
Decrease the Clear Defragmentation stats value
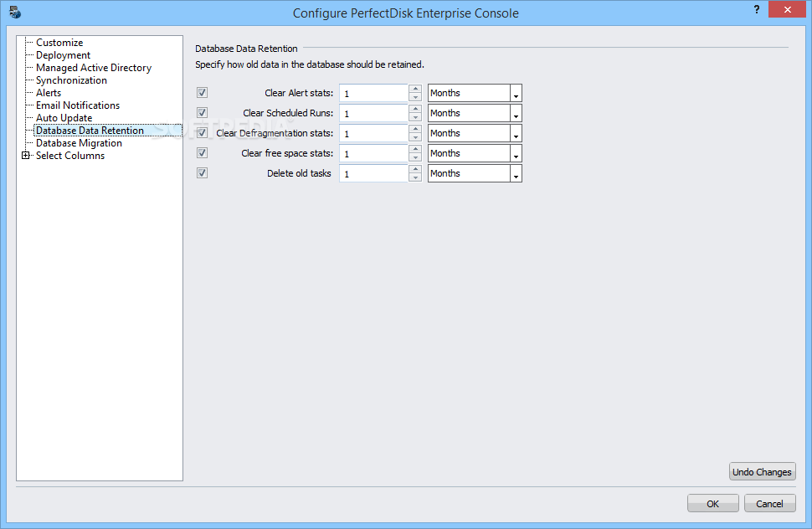click(415, 137)
